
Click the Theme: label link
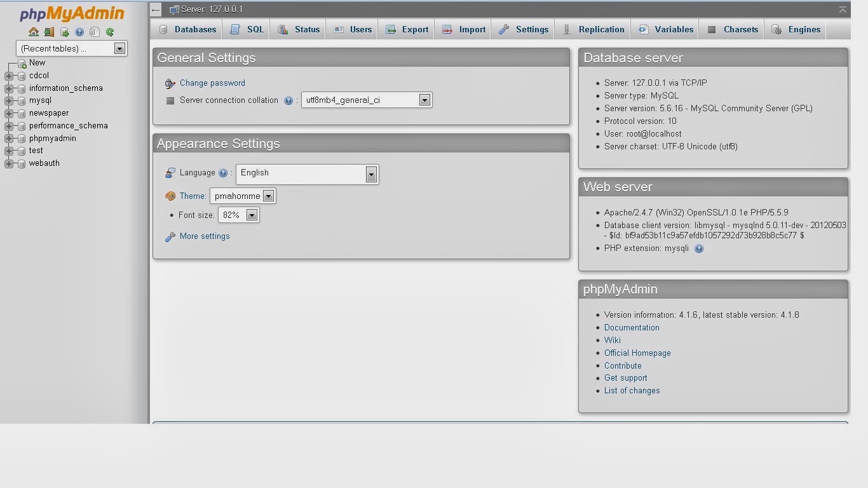point(193,196)
